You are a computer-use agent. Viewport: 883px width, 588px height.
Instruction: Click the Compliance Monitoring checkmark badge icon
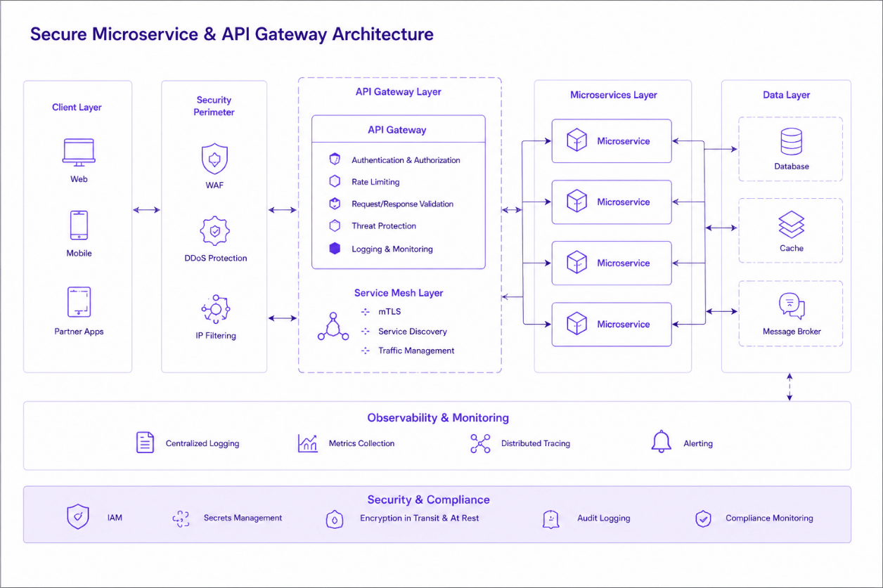coord(703,519)
